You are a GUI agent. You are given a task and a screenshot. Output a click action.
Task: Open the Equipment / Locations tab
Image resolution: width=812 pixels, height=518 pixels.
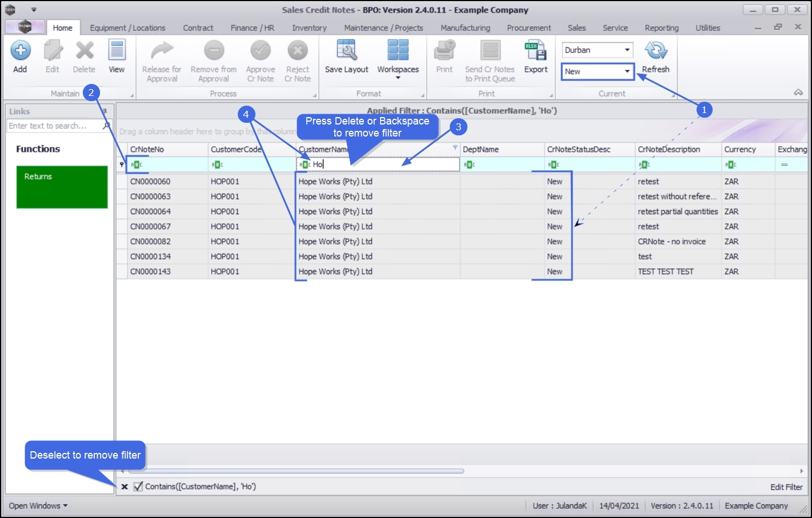127,28
